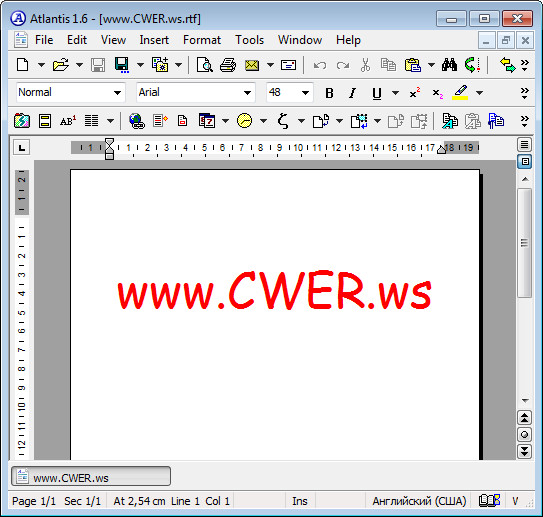543x517 pixels.
Task: Expand the Open file arrow dropdown
Action: (x=79, y=65)
